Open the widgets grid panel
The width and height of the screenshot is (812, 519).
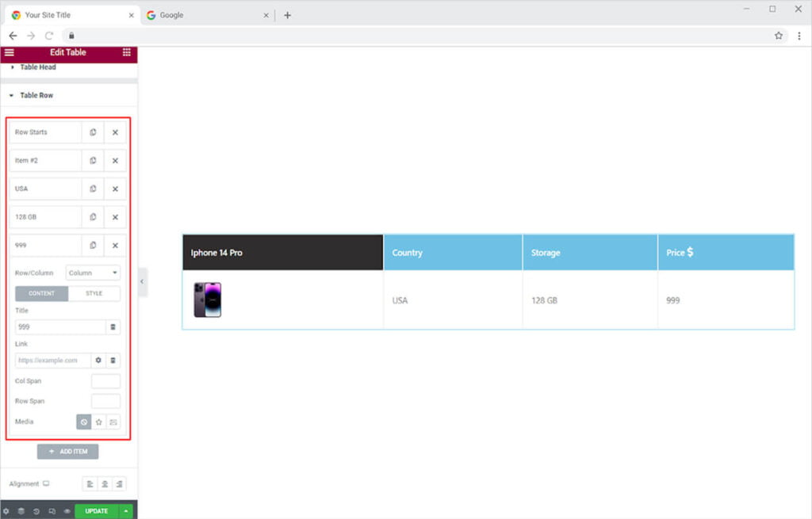(x=127, y=52)
